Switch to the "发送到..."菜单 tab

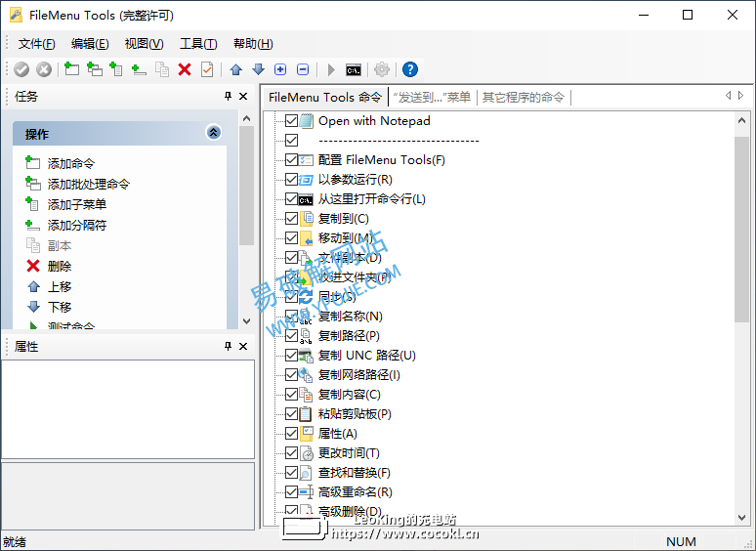coord(432,98)
